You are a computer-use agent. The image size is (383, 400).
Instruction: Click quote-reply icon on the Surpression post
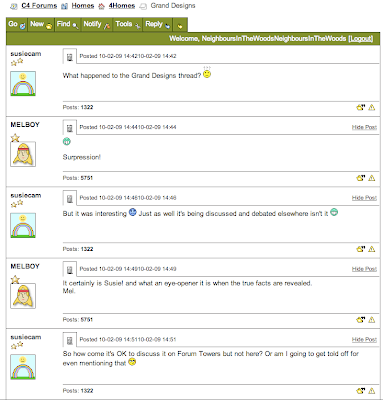pyautogui.click(x=361, y=178)
